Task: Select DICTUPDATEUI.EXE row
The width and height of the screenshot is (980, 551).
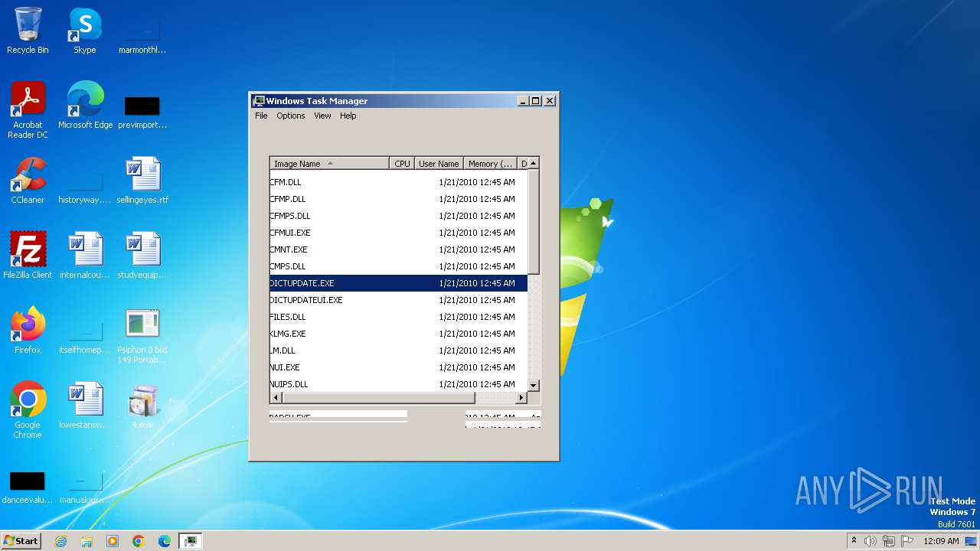Action: point(398,300)
